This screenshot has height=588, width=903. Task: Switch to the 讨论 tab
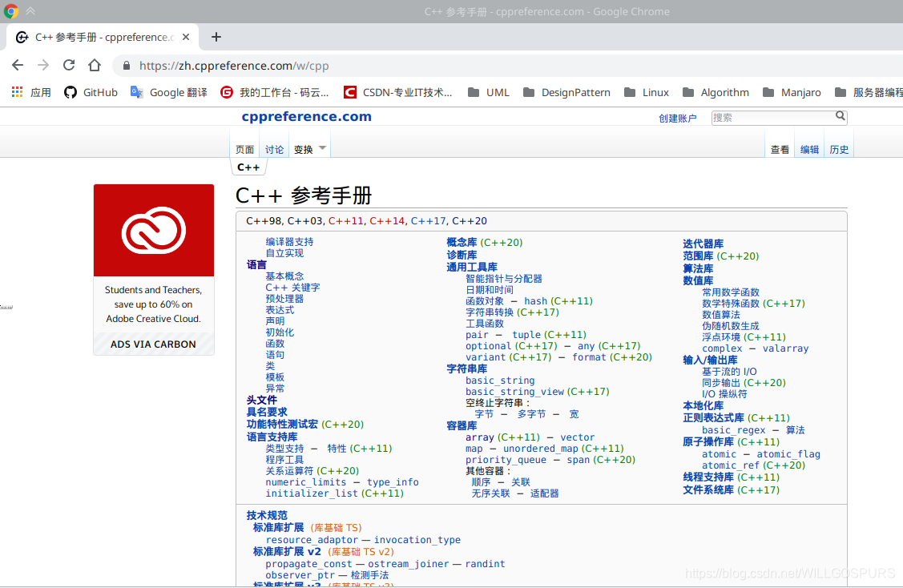point(274,149)
